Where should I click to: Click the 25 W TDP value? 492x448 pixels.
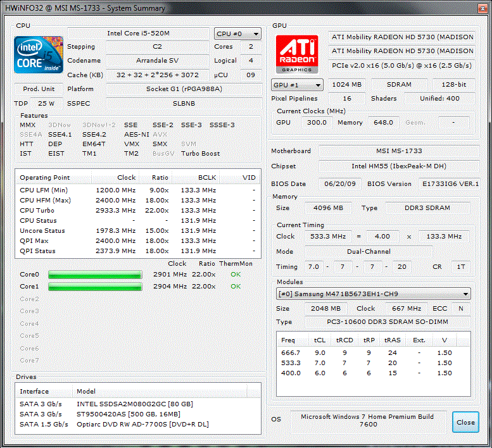pos(46,103)
